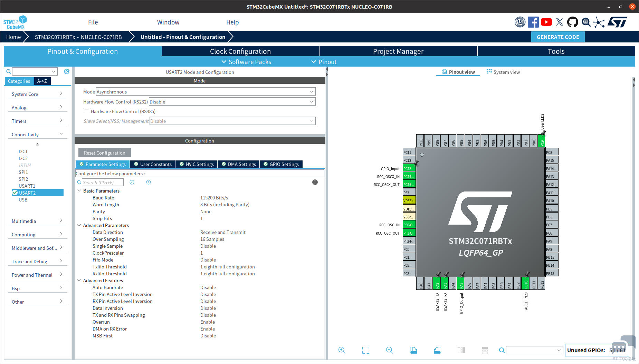The height and width of the screenshot is (364, 639).
Task: Open the Hardware Flow Control (RS232) dropdown
Action: click(232, 102)
